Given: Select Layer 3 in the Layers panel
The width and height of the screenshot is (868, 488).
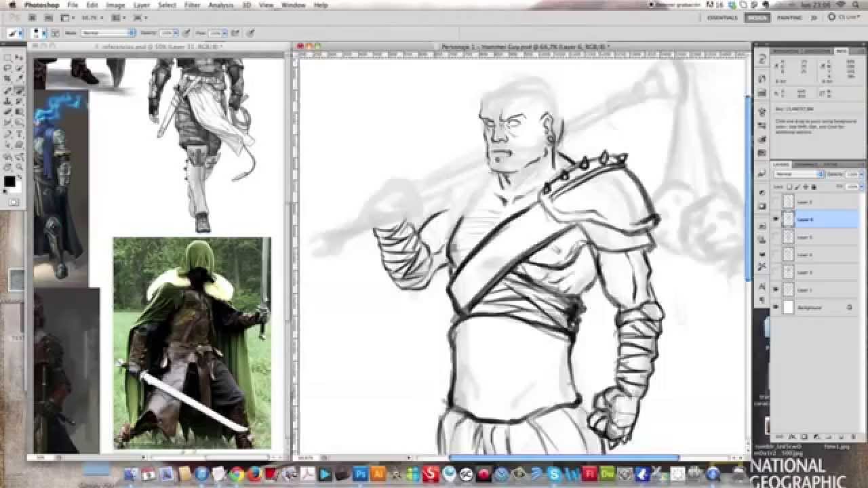Looking at the screenshot, I should (810, 271).
